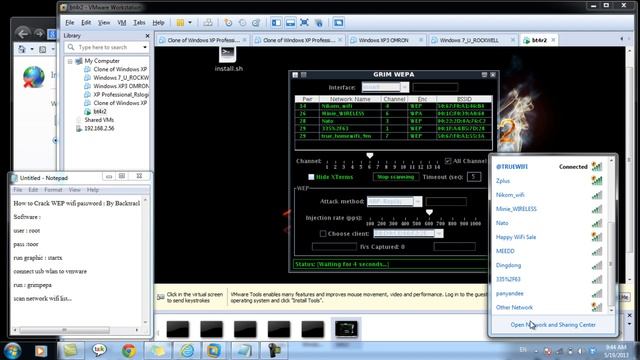Image resolution: width=640 pixels, height=360 pixels.
Task: Click the console view toolbar icon
Action: (x=338, y=23)
